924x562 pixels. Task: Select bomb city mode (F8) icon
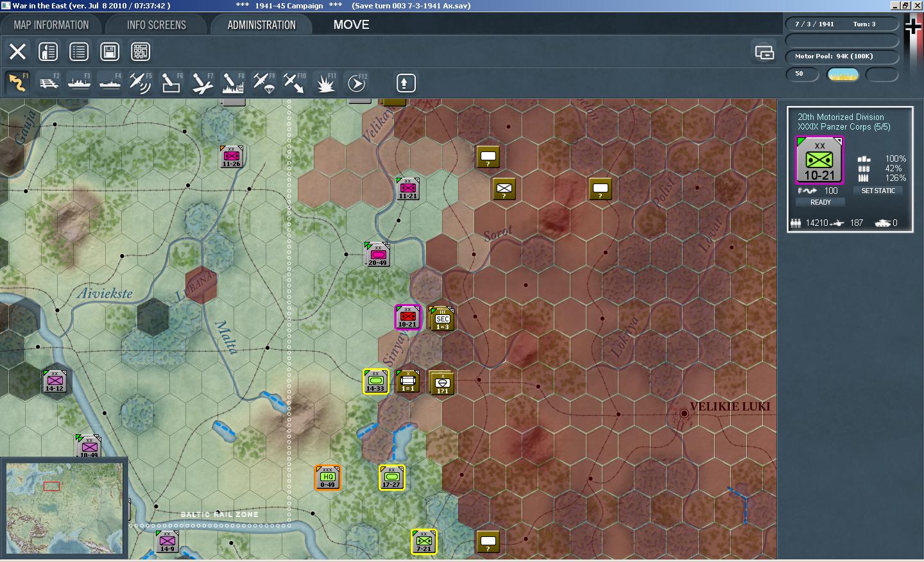tap(233, 83)
